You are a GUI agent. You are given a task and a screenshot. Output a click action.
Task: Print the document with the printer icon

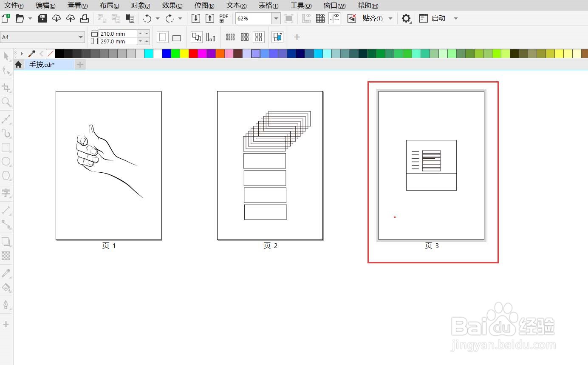(x=85, y=18)
